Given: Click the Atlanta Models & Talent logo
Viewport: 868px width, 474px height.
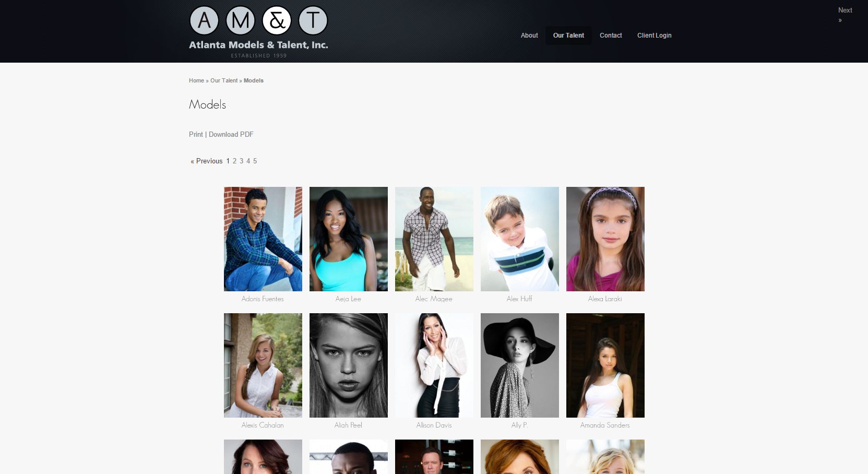Looking at the screenshot, I should coord(258,32).
